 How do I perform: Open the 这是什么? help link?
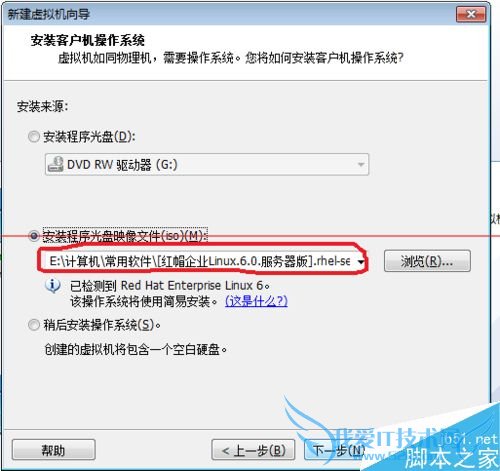pyautogui.click(x=256, y=301)
